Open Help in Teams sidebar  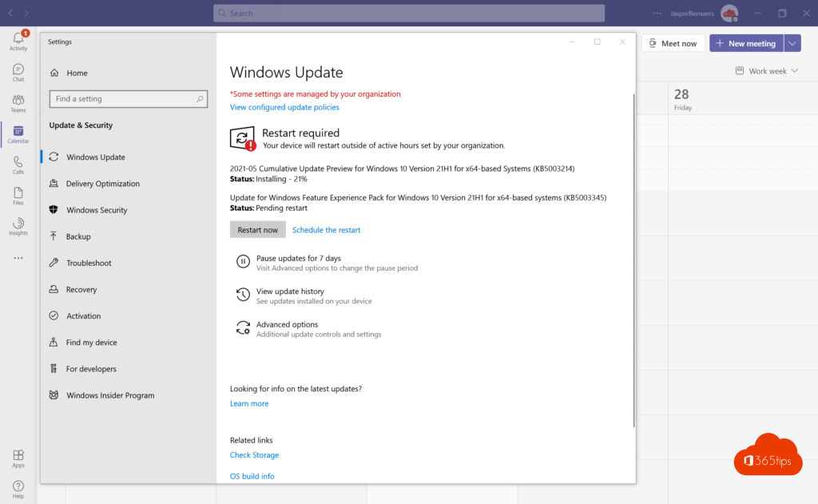point(18,490)
